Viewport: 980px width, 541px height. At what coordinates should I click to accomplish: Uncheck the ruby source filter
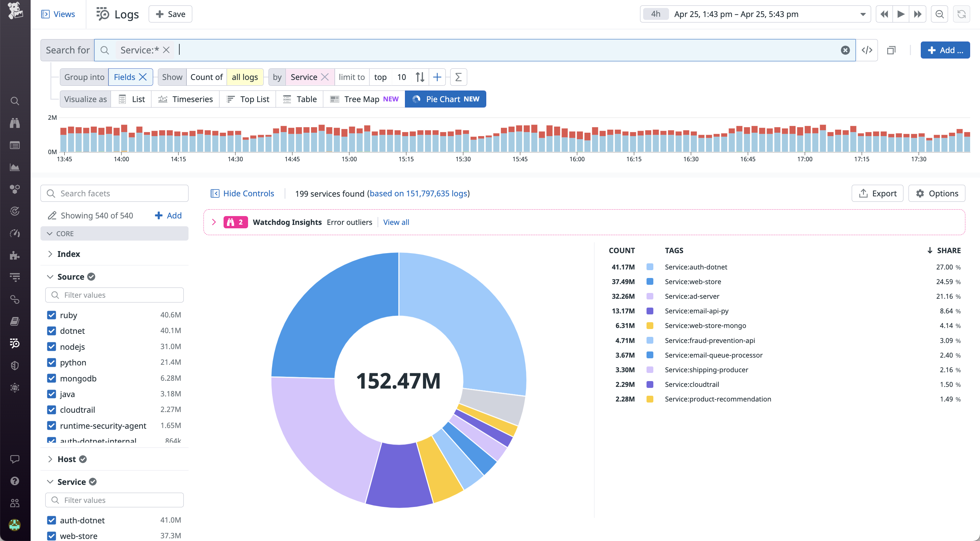click(x=51, y=315)
